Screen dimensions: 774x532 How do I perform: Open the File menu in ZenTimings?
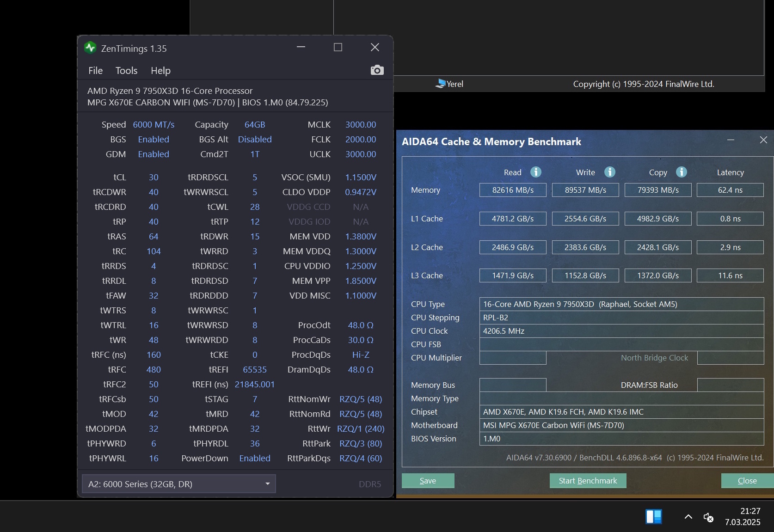[x=96, y=71]
